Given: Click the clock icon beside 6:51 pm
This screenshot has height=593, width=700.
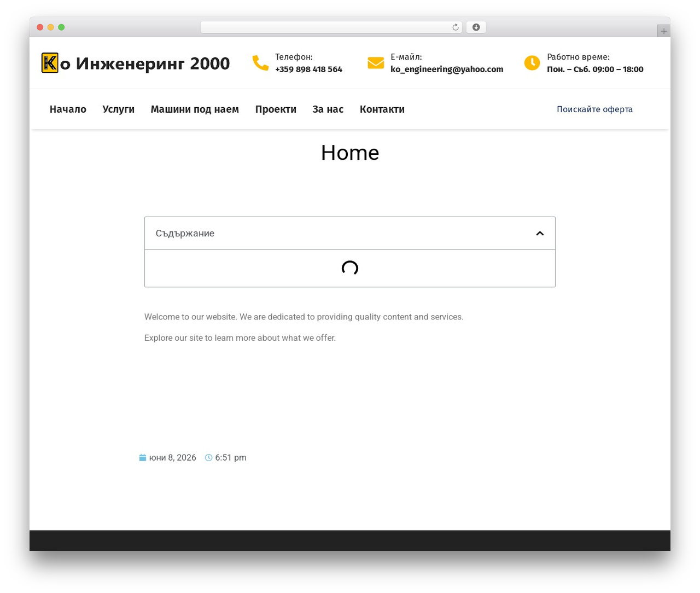Looking at the screenshot, I should point(208,458).
